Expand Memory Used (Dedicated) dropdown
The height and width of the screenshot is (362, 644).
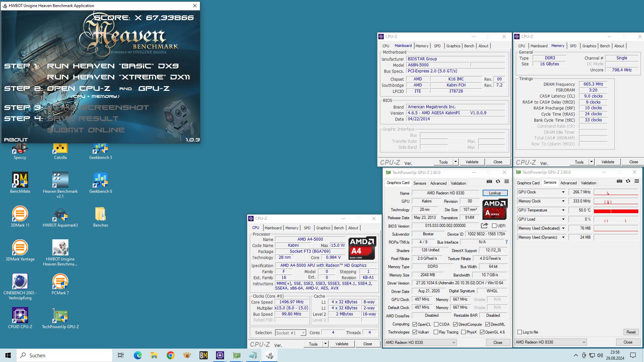(x=563, y=228)
